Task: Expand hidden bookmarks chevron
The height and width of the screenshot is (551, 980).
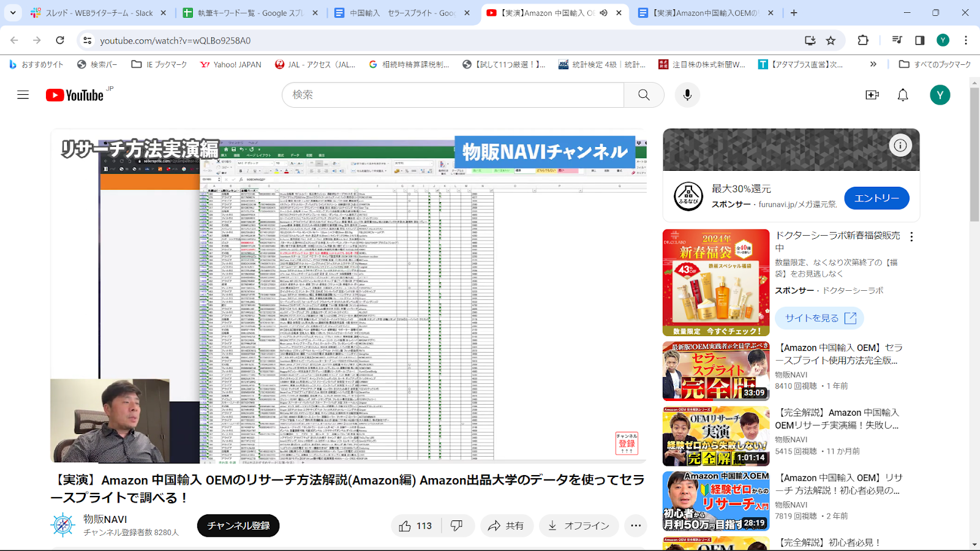Action: click(873, 64)
